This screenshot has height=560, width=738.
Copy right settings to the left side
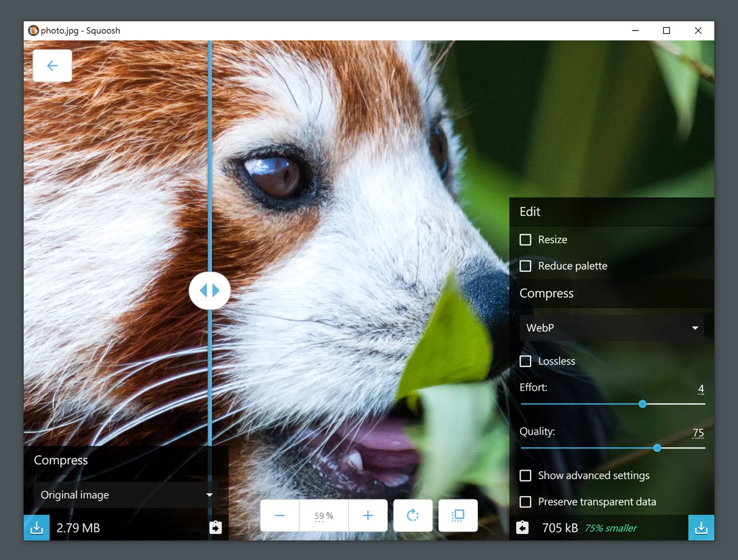point(522,528)
